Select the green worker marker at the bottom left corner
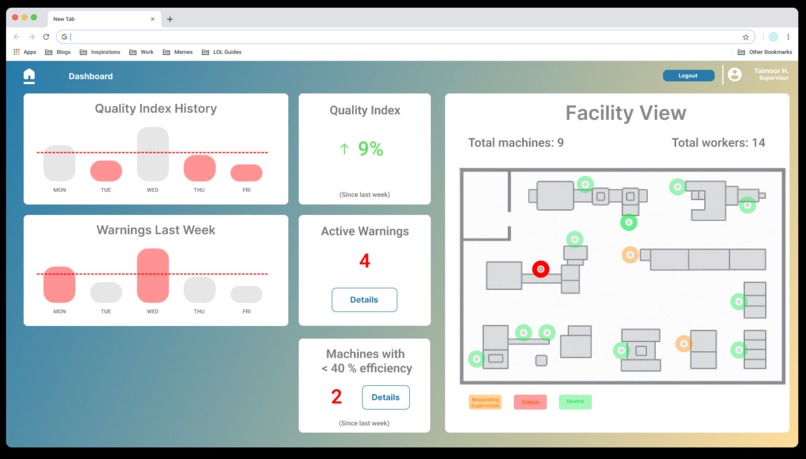This screenshot has height=459, width=806. pos(477,359)
